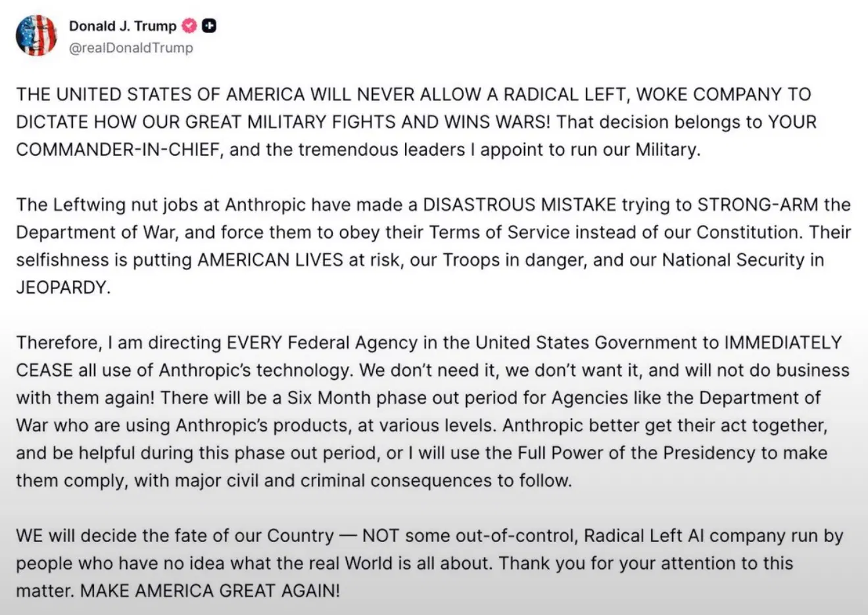This screenshot has width=868, height=615.
Task: Click the words "DISASTROUS MISTAKE" in the post
Action: pos(519,205)
